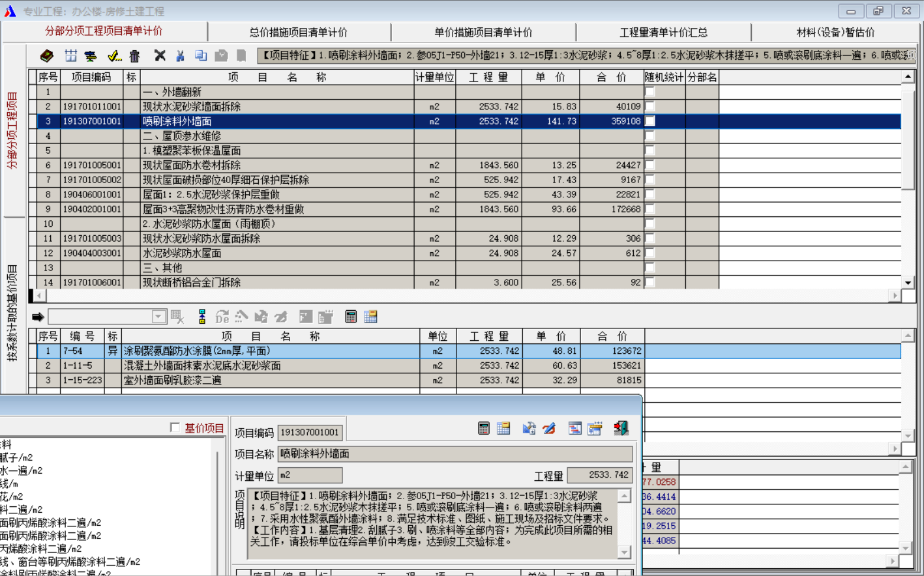Click the table grid icon in top toolbar

tap(70, 56)
